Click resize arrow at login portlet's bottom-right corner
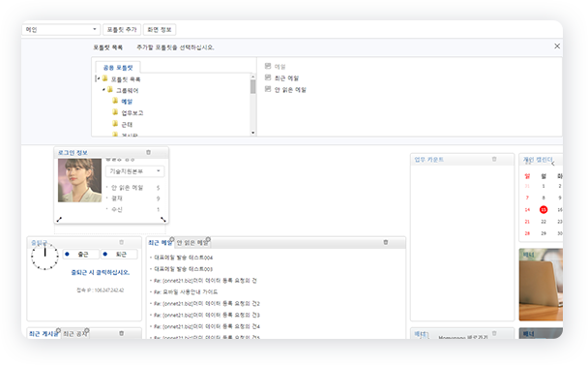Viewport: 588px width, 365px height. 163,220
